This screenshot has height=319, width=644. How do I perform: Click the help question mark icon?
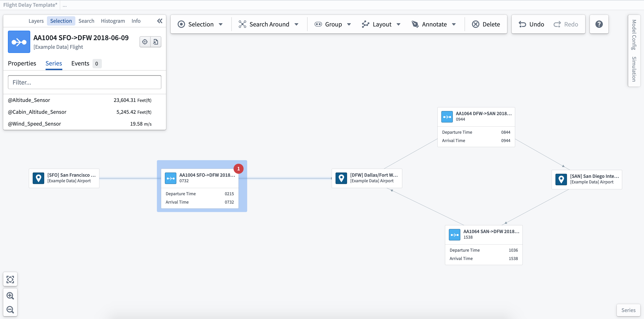pos(599,24)
